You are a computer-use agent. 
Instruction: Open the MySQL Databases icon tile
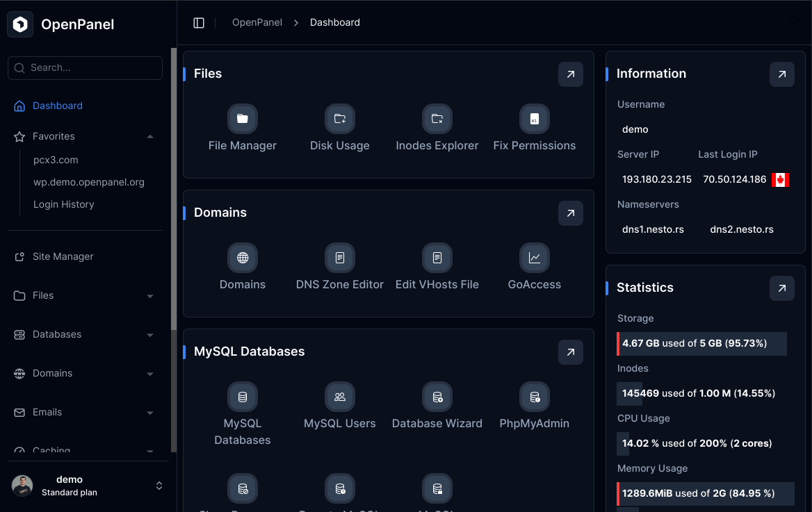click(243, 397)
